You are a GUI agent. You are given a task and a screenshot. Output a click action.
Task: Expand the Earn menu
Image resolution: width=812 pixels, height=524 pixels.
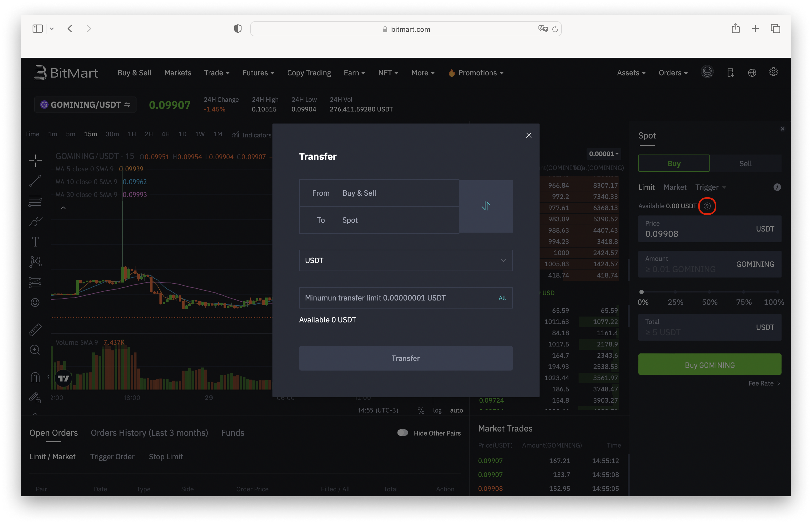click(x=354, y=73)
